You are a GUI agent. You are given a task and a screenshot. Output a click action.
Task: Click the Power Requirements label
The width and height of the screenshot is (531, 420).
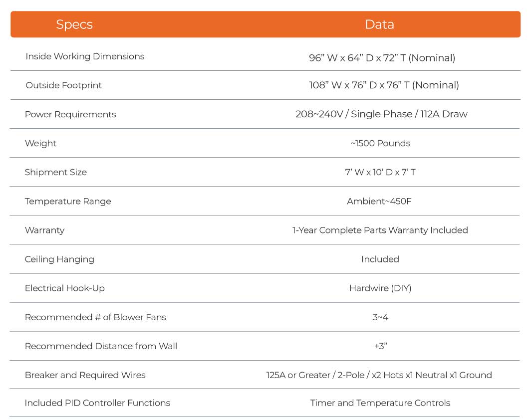[x=70, y=114]
